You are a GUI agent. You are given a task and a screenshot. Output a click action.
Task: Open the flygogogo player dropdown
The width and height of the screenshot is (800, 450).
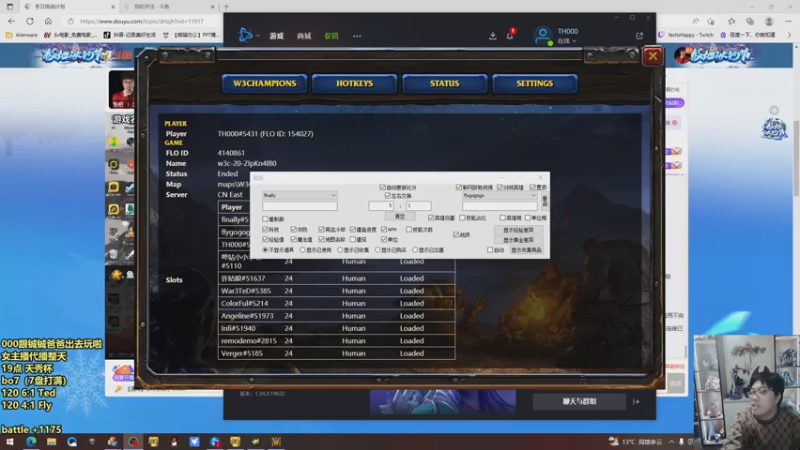pyautogui.click(x=499, y=195)
